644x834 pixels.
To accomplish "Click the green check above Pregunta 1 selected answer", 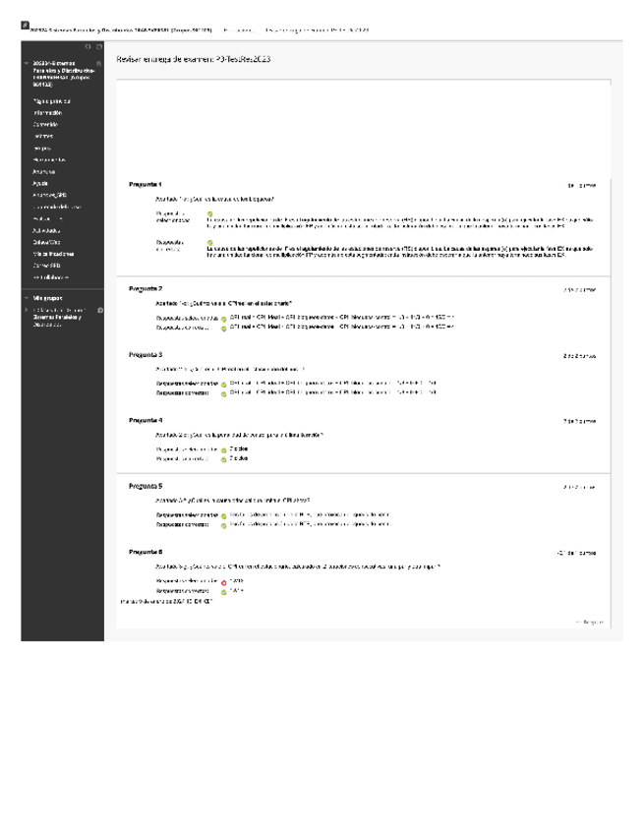I will pyautogui.click(x=210, y=213).
